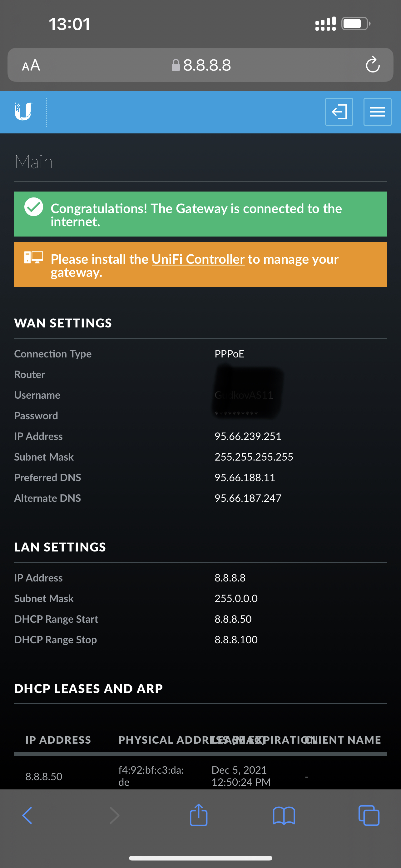Tap the home indicator bar
Screen dimensions: 401x868
pyautogui.click(x=200, y=858)
